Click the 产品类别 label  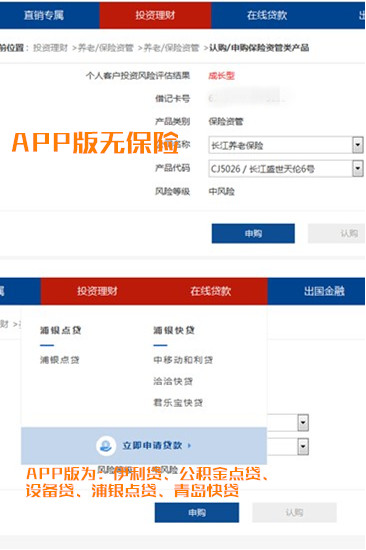coord(172,122)
